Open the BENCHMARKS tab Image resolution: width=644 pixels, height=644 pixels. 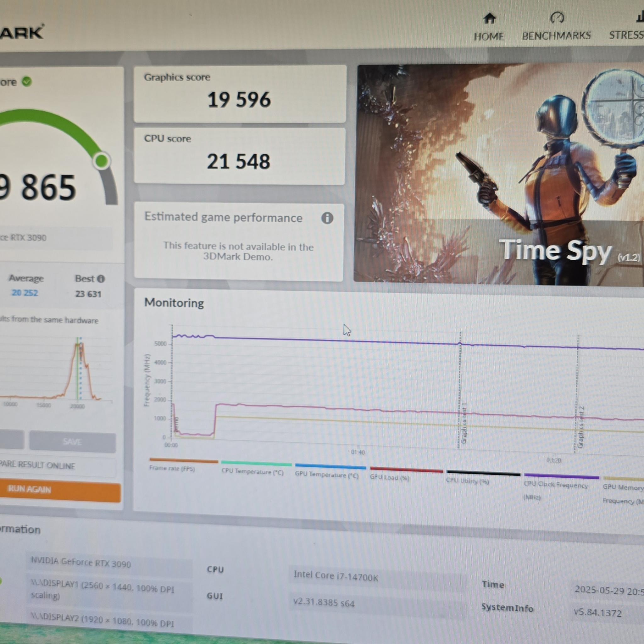pos(556,27)
